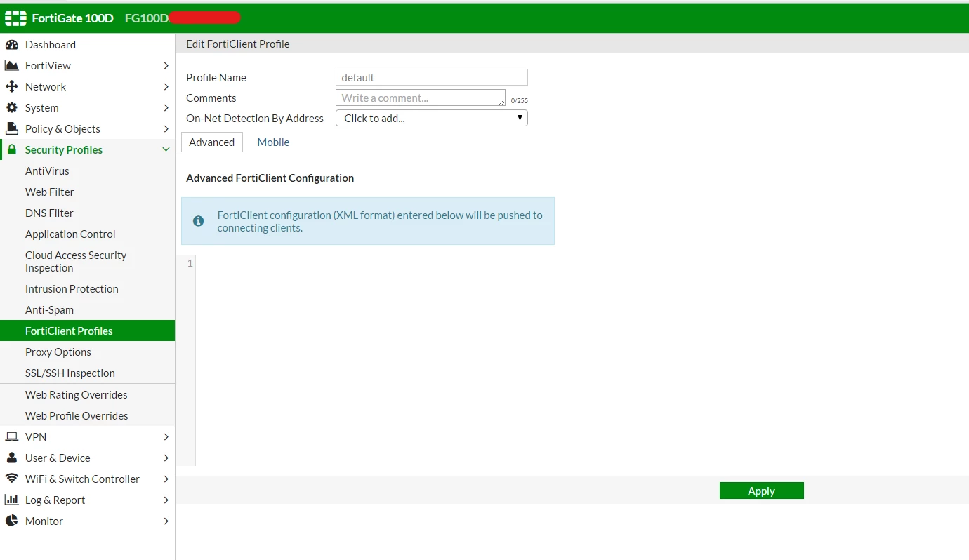The image size is (969, 560).
Task: Click the System gear icon
Action: click(11, 108)
